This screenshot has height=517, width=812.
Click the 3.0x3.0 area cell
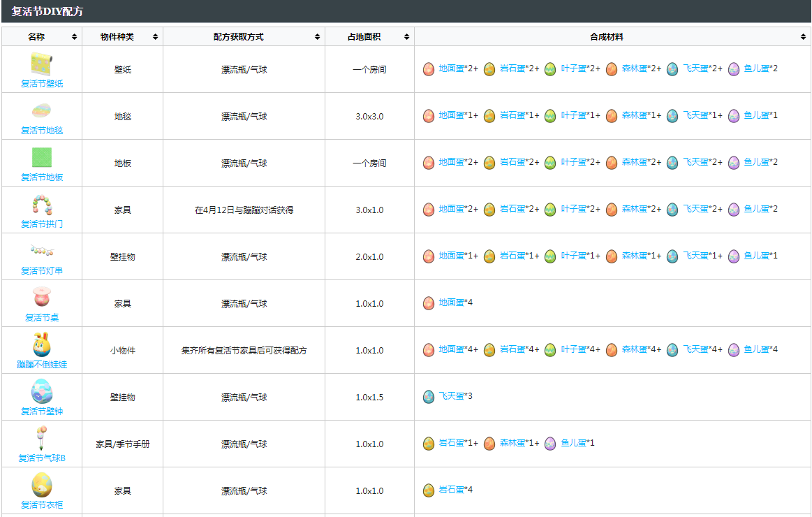370,117
